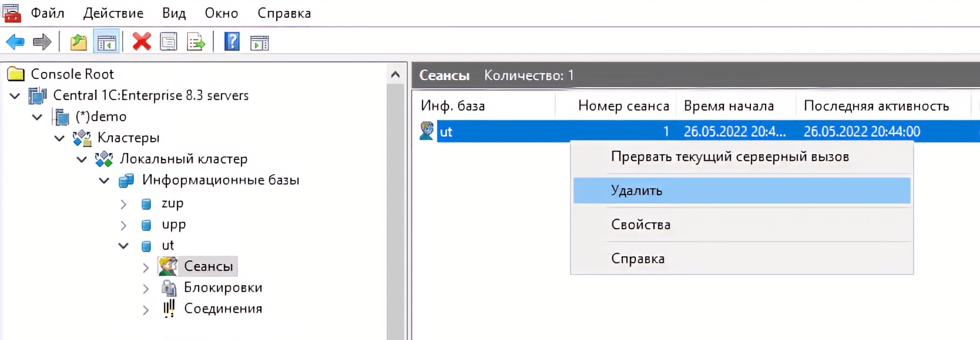Expand the Блокировки node
The height and width of the screenshot is (340, 980).
146,288
